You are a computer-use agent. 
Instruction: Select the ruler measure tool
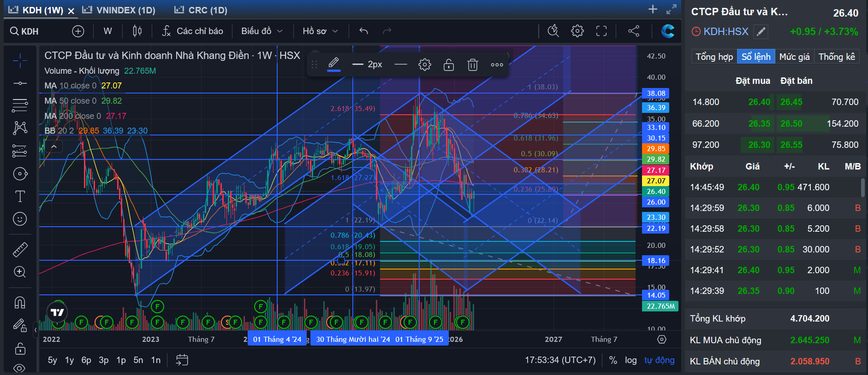coord(20,249)
